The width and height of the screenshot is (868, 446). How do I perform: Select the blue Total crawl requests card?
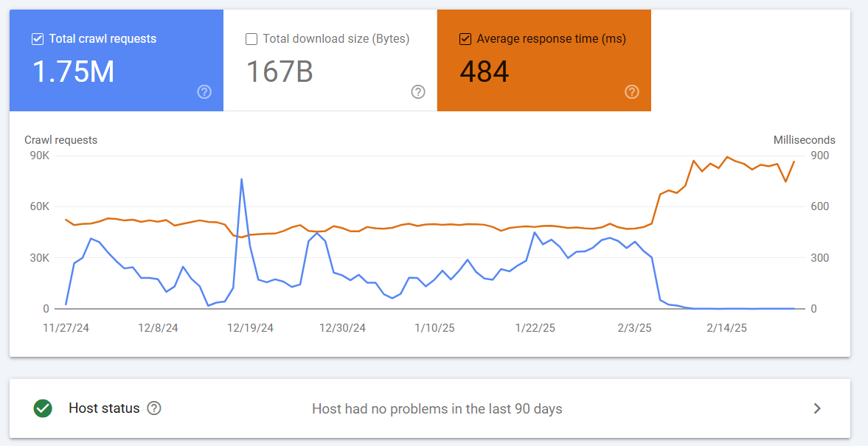click(x=116, y=60)
